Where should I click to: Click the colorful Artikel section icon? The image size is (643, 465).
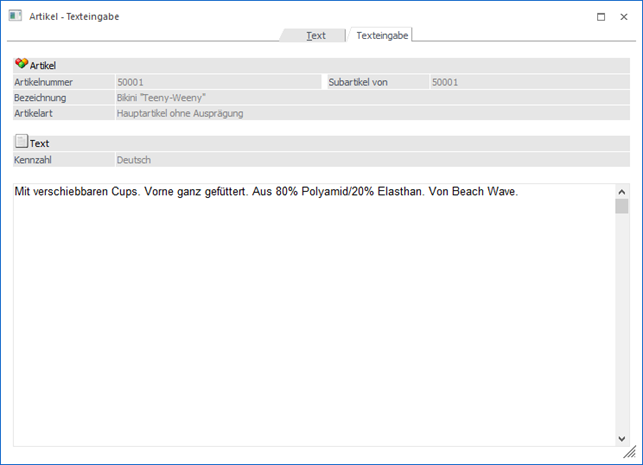[21, 64]
